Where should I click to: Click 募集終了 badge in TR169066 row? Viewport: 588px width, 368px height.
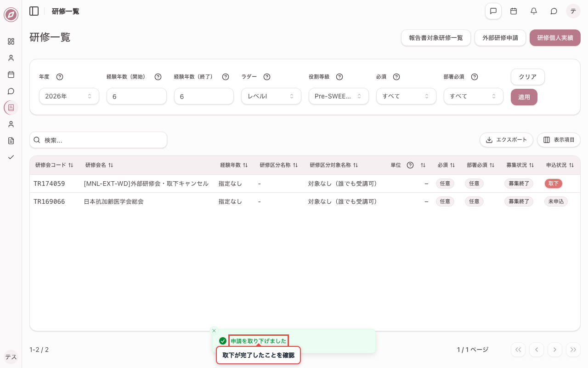pyautogui.click(x=519, y=201)
